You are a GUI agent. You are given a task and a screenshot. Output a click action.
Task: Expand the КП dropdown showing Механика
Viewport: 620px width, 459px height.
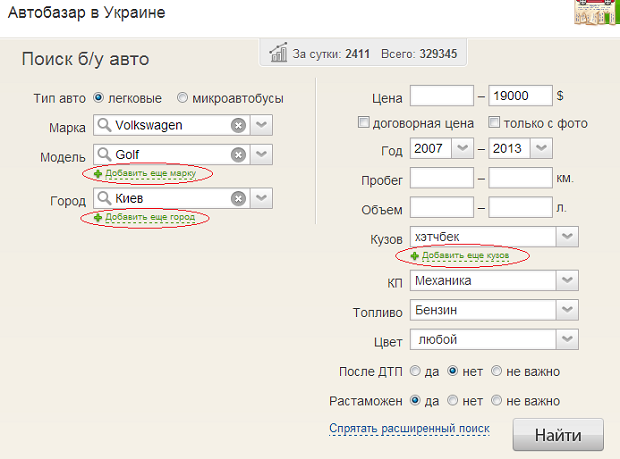(x=567, y=281)
